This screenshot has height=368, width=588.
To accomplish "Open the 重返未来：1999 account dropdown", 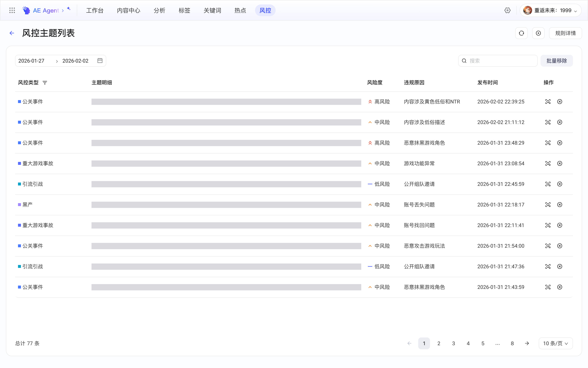I will point(550,10).
